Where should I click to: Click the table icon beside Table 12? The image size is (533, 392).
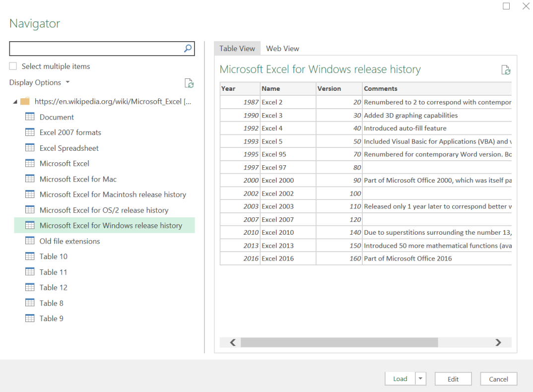click(30, 287)
